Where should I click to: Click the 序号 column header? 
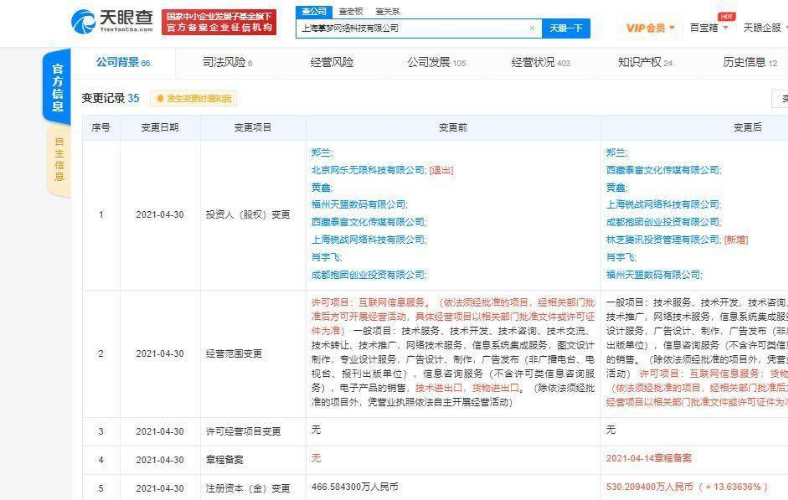tap(101, 128)
